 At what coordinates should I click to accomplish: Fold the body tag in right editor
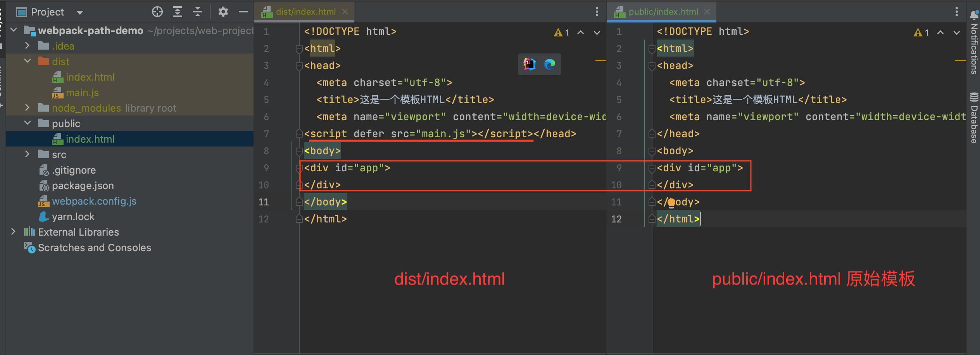(652, 151)
